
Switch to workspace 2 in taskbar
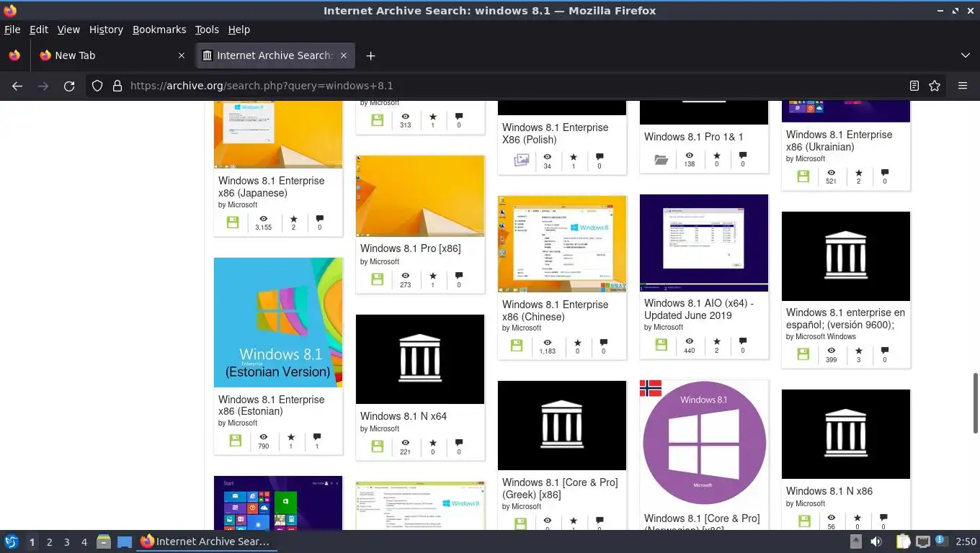point(49,542)
